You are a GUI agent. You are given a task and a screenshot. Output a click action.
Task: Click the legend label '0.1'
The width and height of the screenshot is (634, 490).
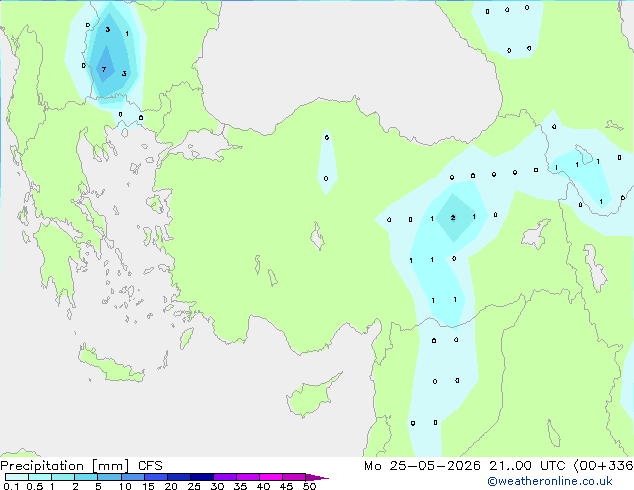pyautogui.click(x=11, y=486)
